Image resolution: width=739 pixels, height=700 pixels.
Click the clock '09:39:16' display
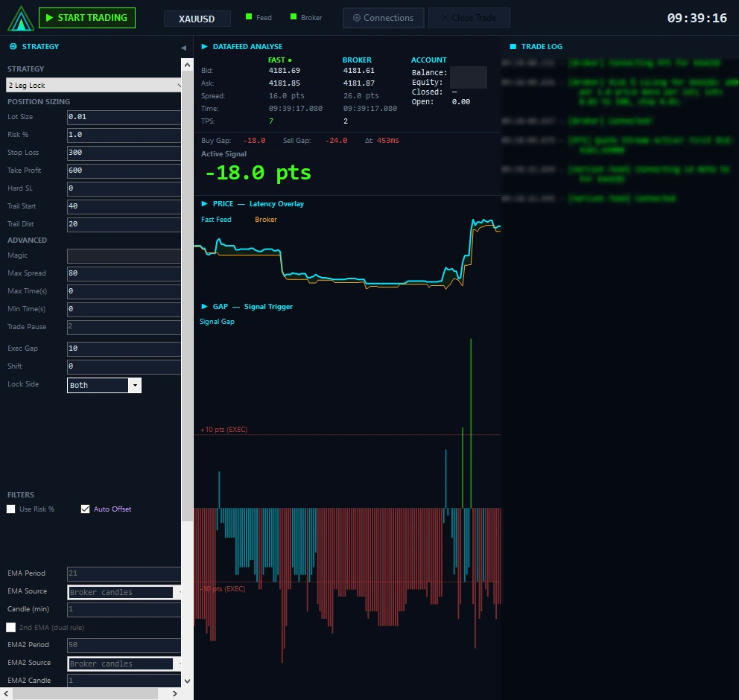pos(697,19)
